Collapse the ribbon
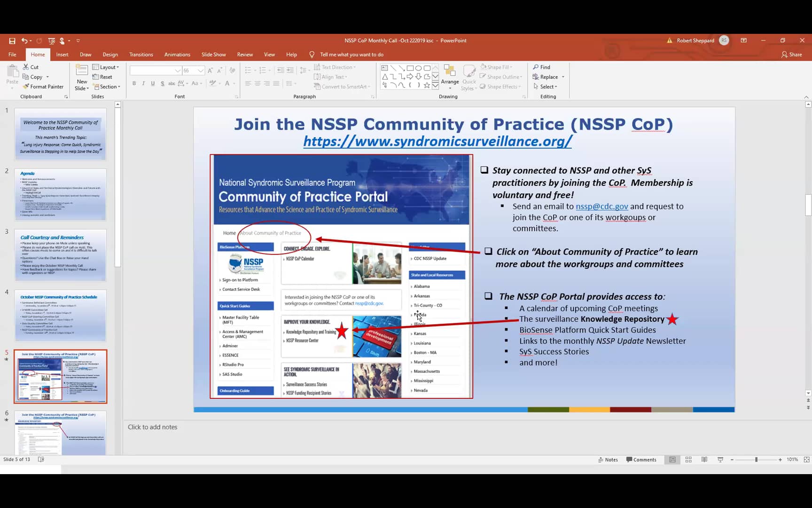 pos(806,97)
